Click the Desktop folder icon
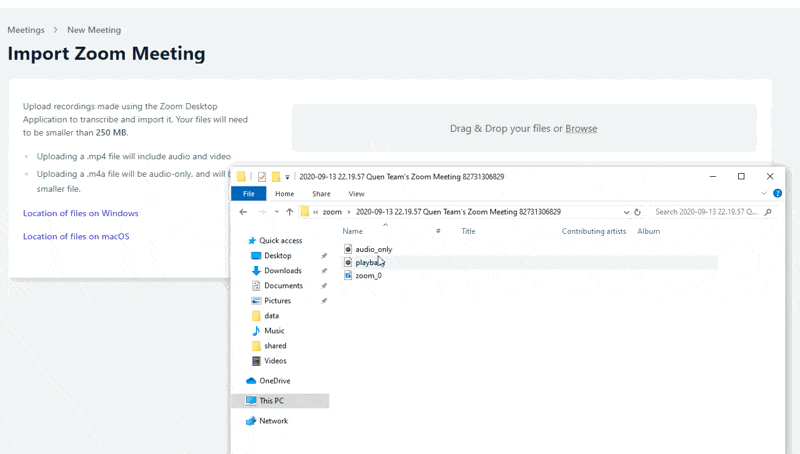 (256, 256)
